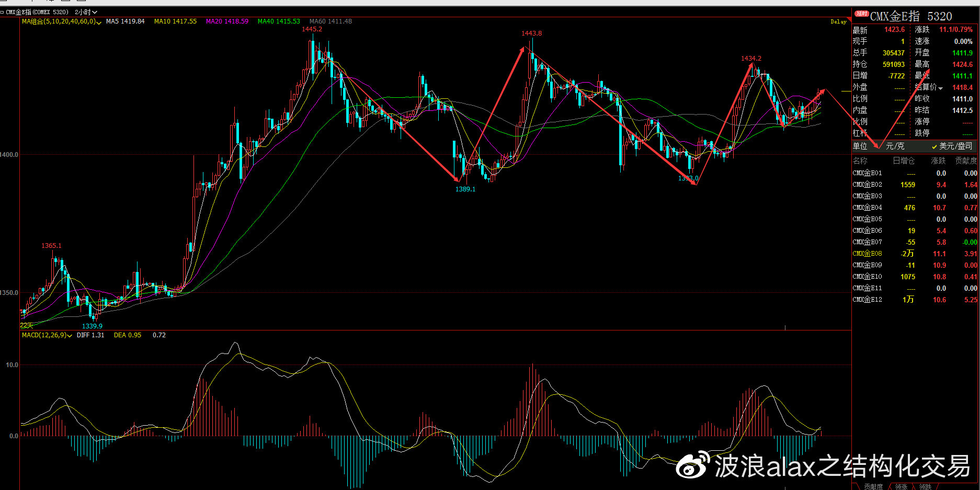The height and width of the screenshot is (490, 980).
Task: Select the CMX金E08 contract row
Action: (915, 254)
